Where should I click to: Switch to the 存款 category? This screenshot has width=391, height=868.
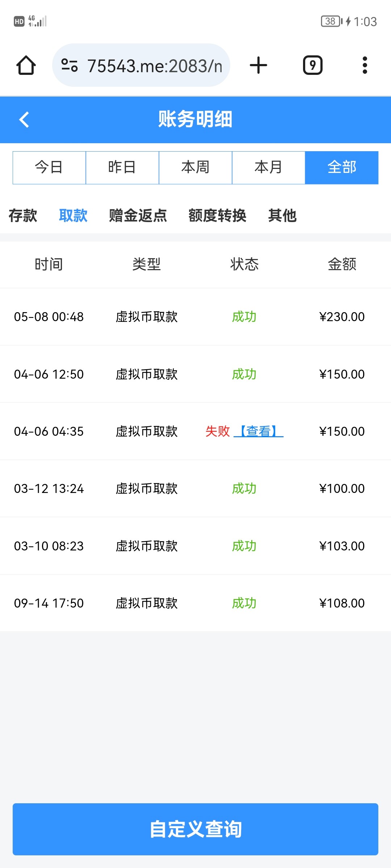pos(23,216)
